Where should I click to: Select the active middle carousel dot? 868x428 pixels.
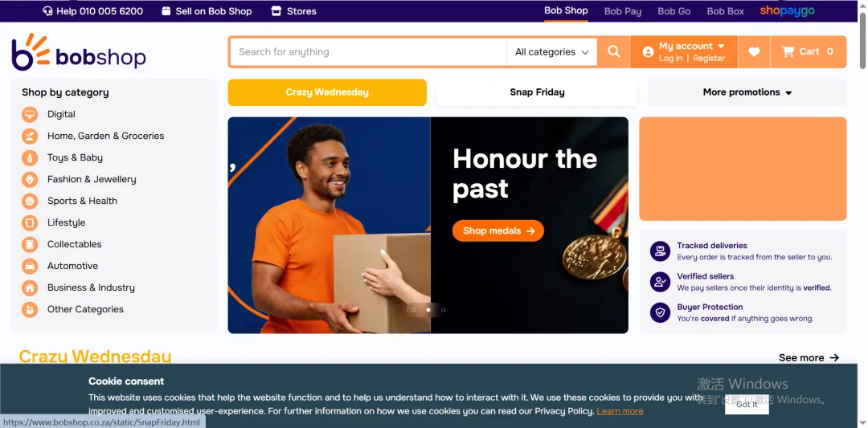[428, 310]
